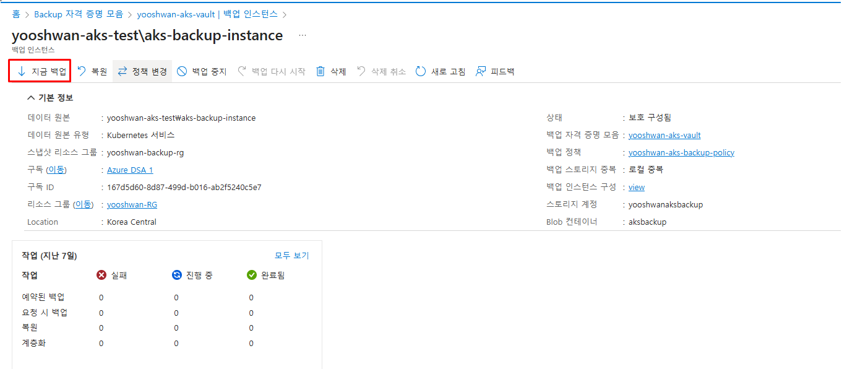Screen dimensions: 868x369
Task: Click the 지금 백업 label
Action: pos(49,71)
